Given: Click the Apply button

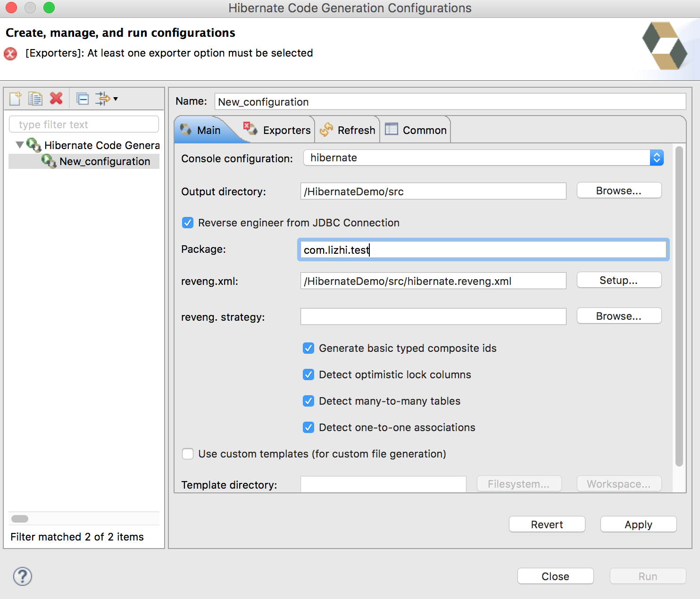Looking at the screenshot, I should [x=638, y=524].
